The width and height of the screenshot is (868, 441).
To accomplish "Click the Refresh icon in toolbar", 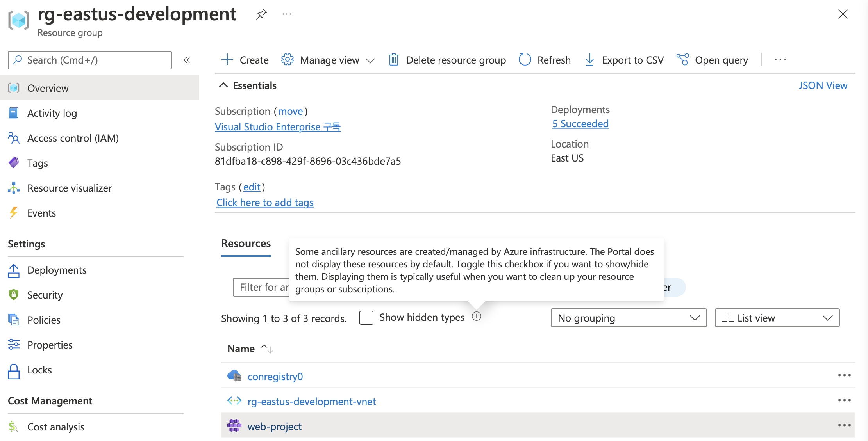I will [525, 60].
